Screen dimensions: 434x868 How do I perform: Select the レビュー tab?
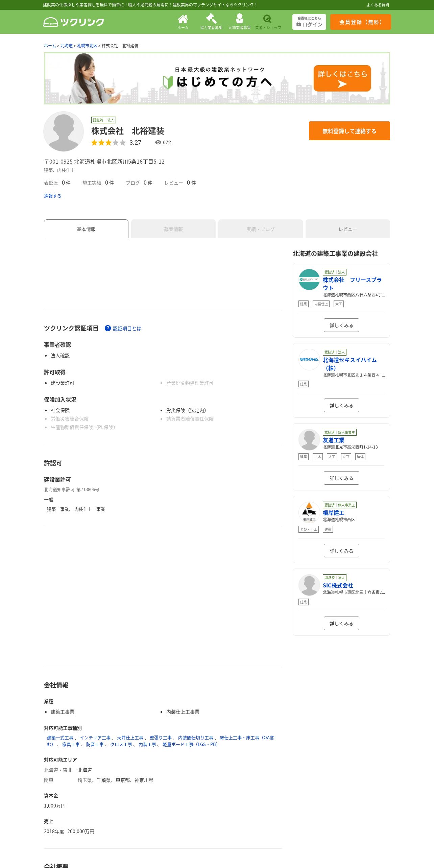[x=348, y=229]
